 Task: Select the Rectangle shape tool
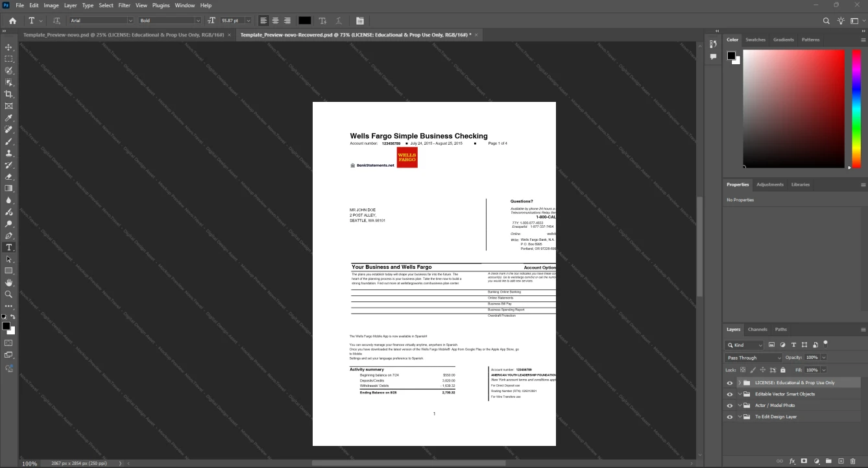(x=9, y=271)
